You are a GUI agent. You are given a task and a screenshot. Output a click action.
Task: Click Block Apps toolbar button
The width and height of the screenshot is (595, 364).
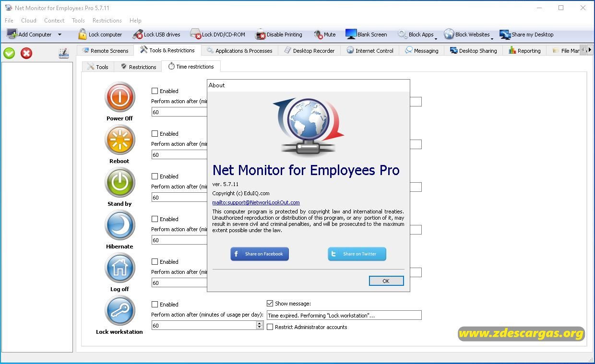416,35
